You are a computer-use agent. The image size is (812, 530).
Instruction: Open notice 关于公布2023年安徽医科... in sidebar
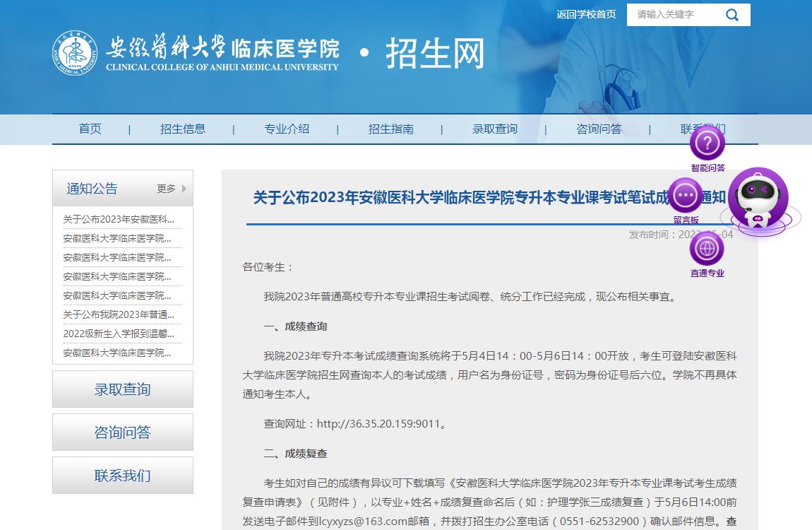[119, 219]
